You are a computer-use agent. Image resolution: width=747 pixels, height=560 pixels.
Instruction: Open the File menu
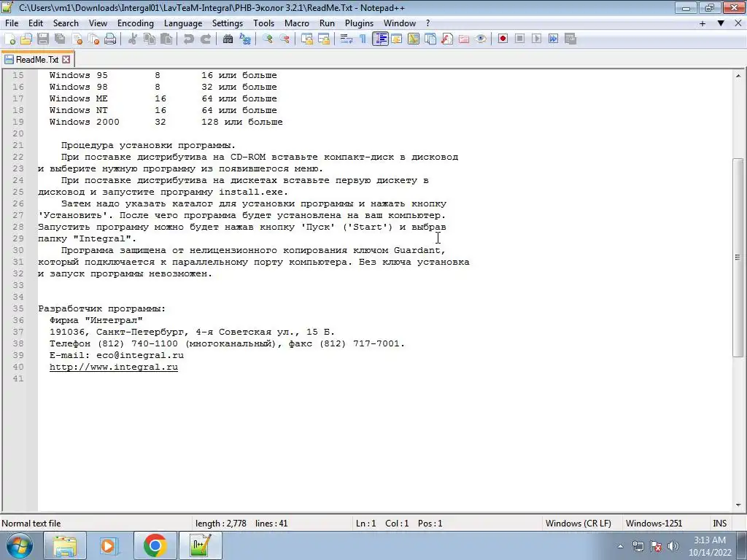[12, 23]
